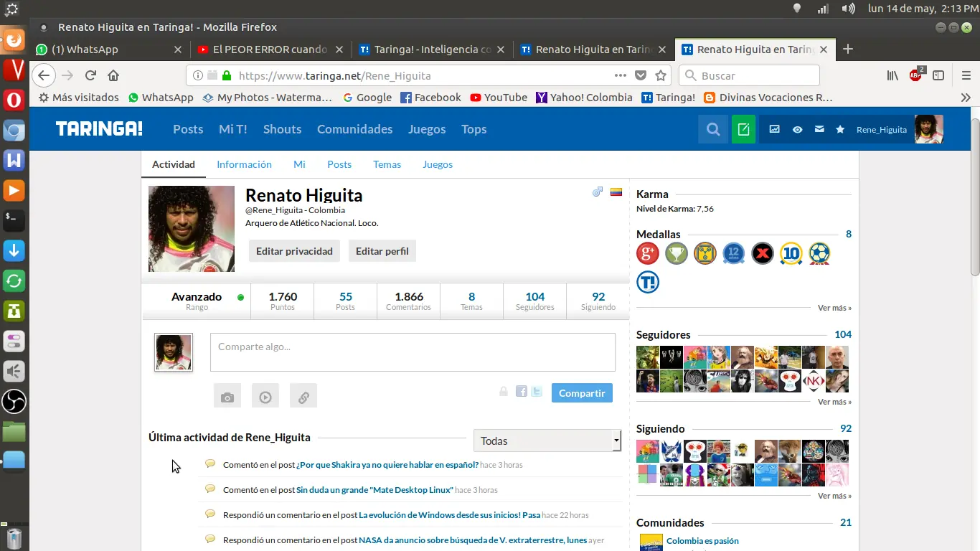Click the Firefox reload page button
This screenshot has width=980, height=551.
(90, 75)
